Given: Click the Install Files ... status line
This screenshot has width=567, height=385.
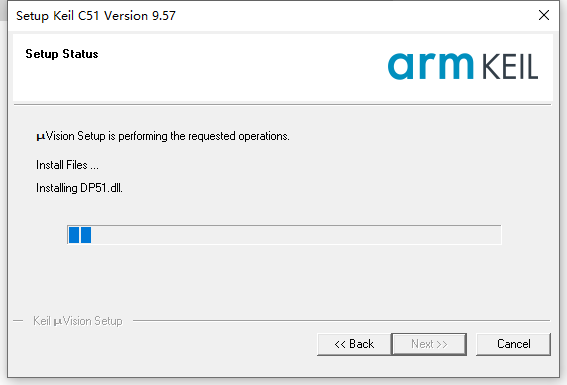Looking at the screenshot, I should tap(67, 165).
